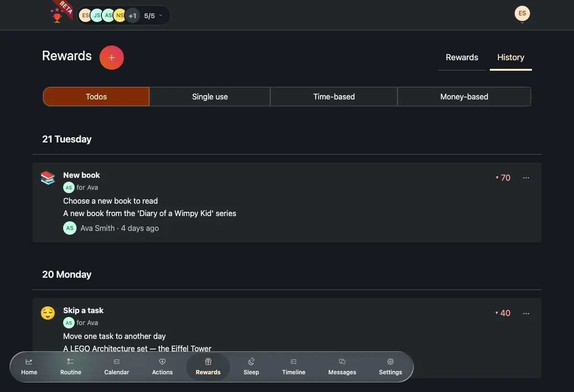Click the +1 extra members badge
This screenshot has width=574, height=392.
point(132,16)
